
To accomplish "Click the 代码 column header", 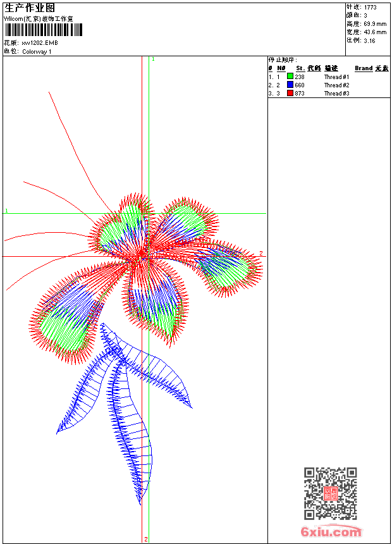I will click(314, 68).
